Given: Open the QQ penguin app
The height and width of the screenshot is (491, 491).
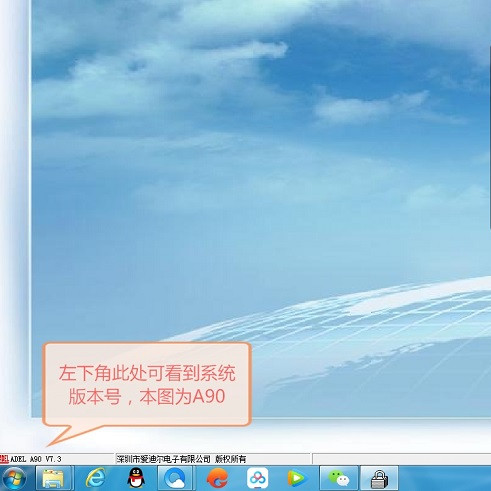Looking at the screenshot, I should pos(136,478).
